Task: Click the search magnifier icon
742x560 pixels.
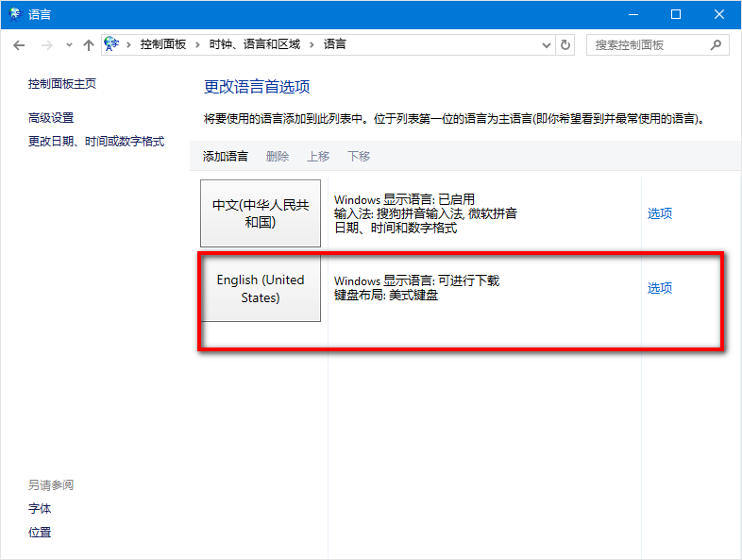Action: click(x=716, y=45)
